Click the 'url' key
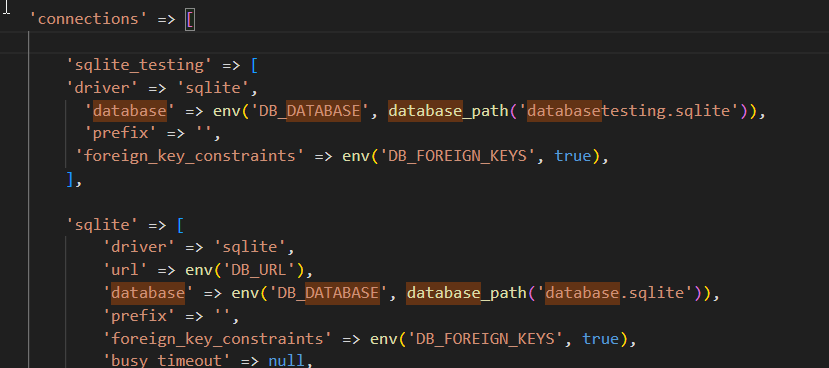Viewport: 829px width, 368px height. [125, 270]
